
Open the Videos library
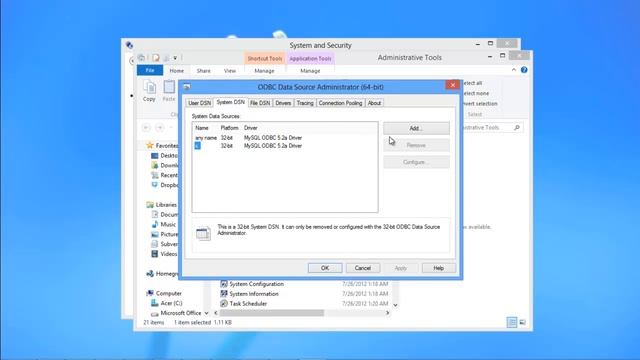164,254
